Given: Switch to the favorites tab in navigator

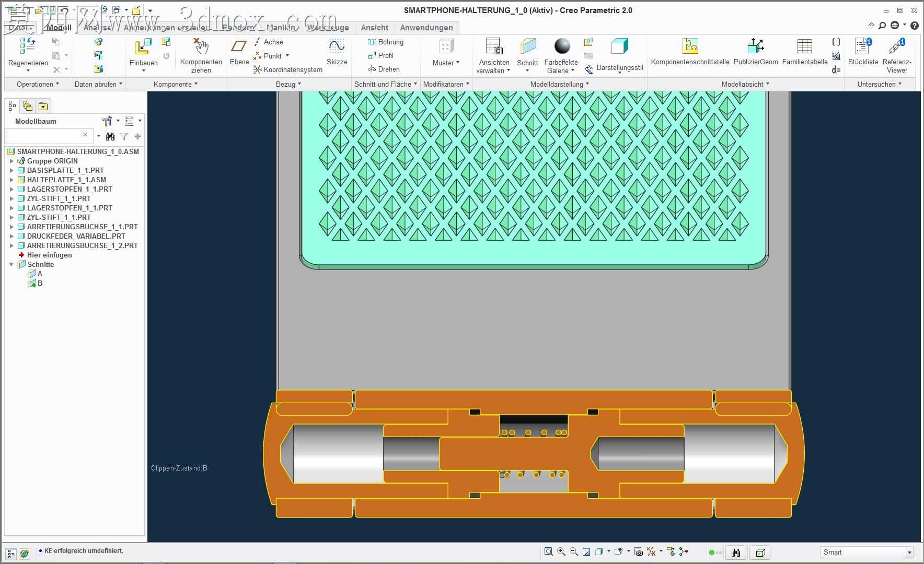Looking at the screenshot, I should click(43, 107).
